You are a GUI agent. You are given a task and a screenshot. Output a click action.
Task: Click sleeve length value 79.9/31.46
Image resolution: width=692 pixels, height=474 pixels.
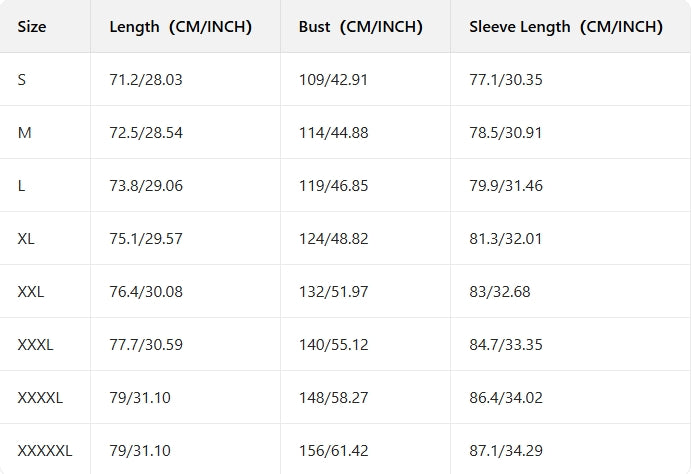click(506, 186)
